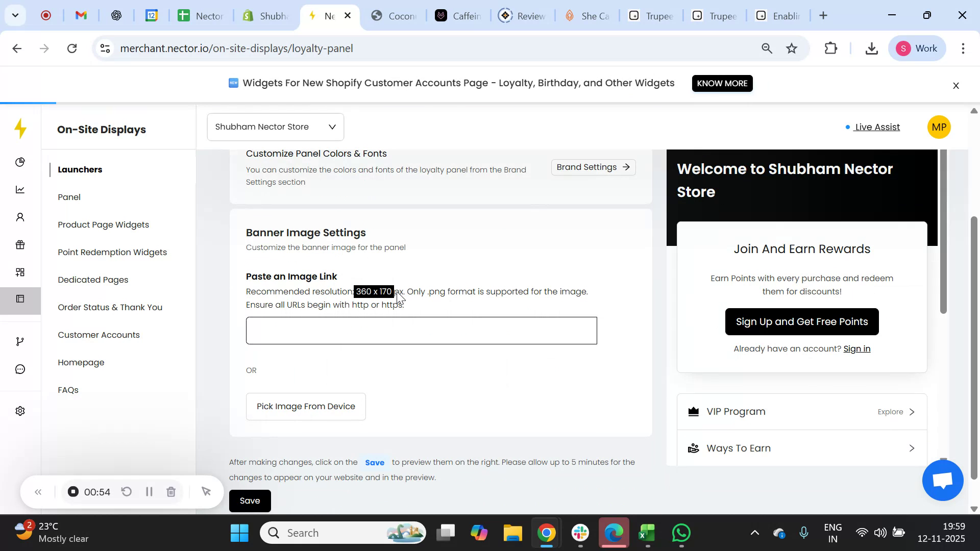Viewport: 980px width, 551px height.
Task: Click the gift rewards icon in sidebar
Action: tap(20, 244)
